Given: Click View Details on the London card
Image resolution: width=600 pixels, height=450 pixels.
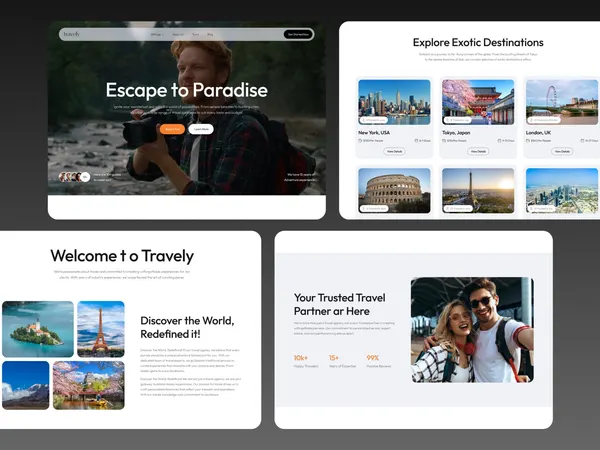Looking at the screenshot, I should [562, 152].
